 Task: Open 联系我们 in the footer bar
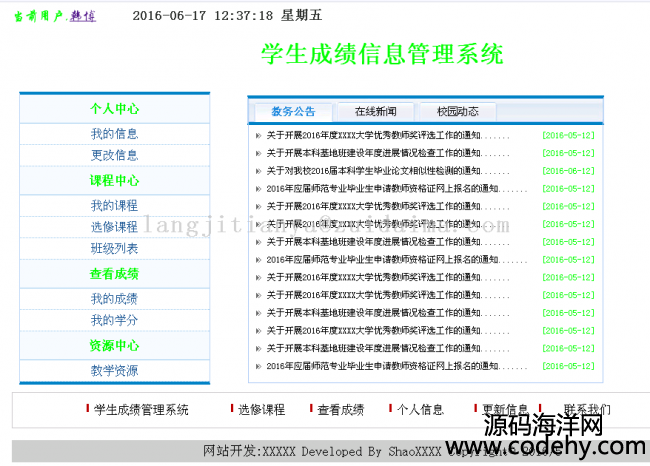tap(587, 410)
